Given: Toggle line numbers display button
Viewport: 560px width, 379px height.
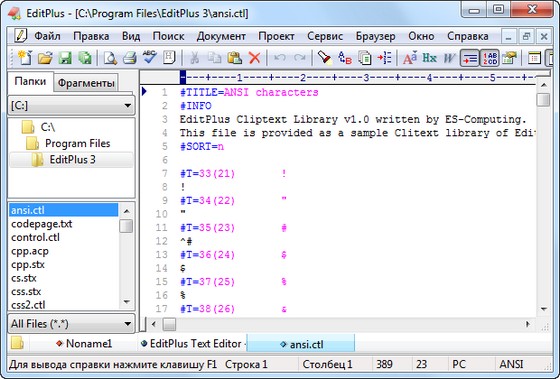Looking at the screenshot, I should pyautogui.click(x=489, y=58).
